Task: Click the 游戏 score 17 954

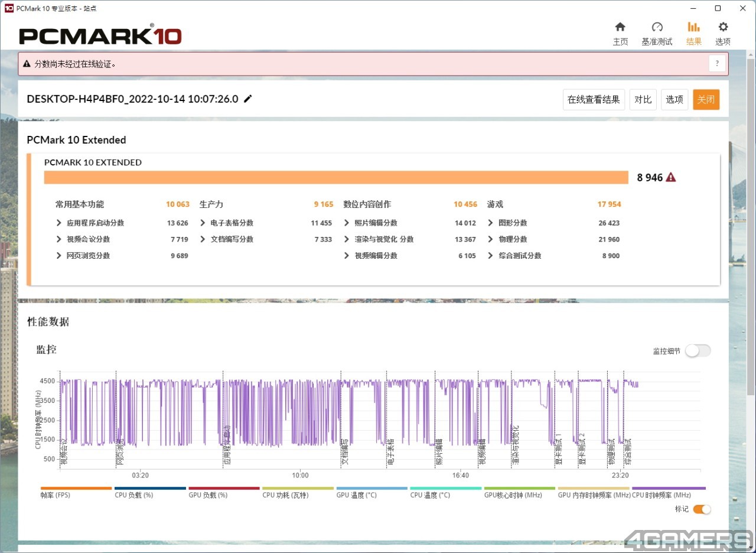Action: tap(610, 204)
